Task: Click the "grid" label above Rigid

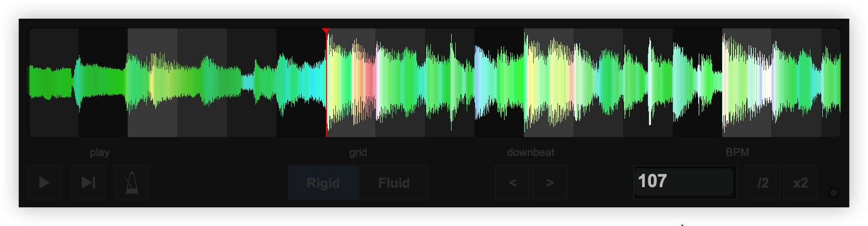Action: pos(358,152)
